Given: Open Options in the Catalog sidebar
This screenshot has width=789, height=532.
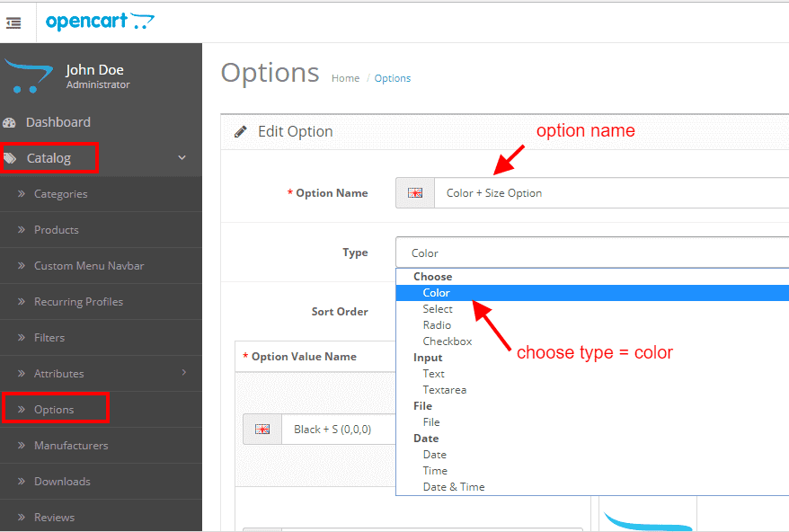Looking at the screenshot, I should coord(54,410).
